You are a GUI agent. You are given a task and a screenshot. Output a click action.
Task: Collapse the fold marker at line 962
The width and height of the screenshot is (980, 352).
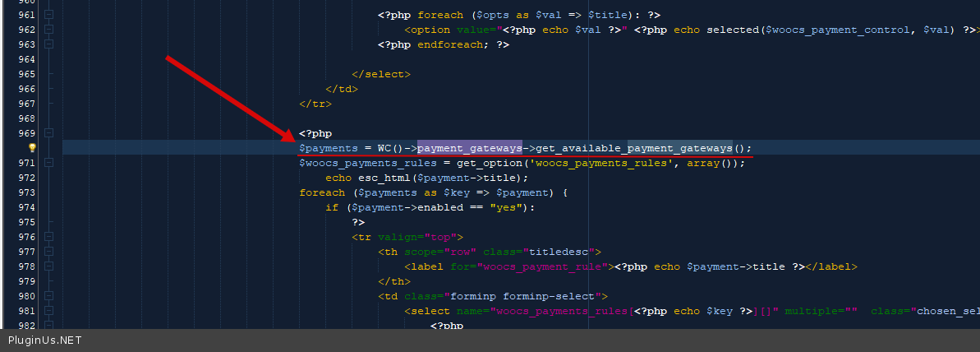point(48,30)
